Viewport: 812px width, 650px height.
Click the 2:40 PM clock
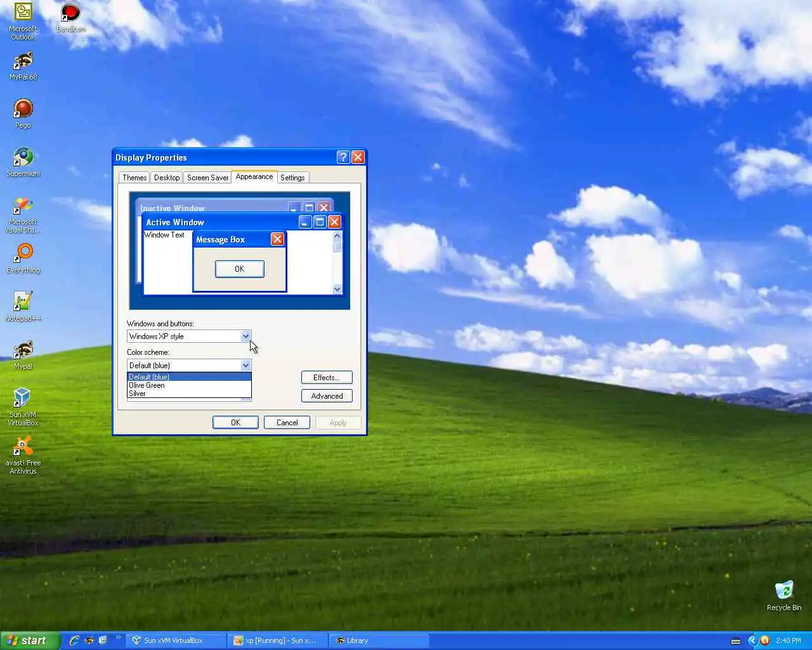(788, 641)
